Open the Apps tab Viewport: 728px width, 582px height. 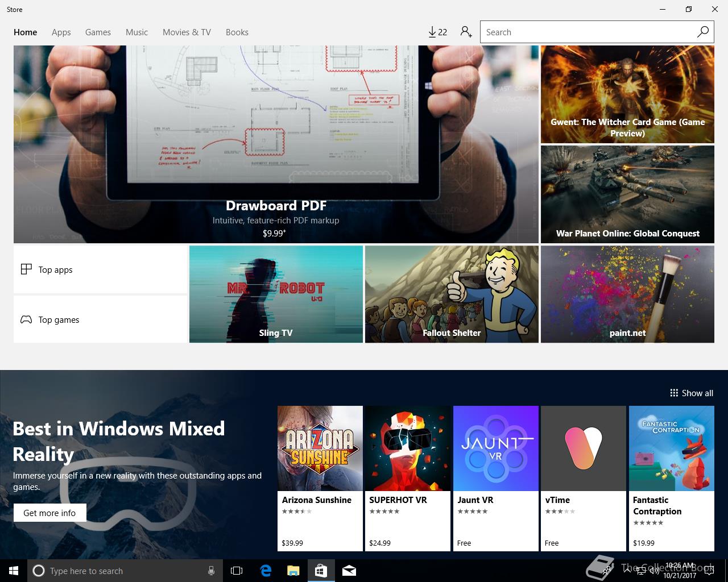pyautogui.click(x=61, y=32)
